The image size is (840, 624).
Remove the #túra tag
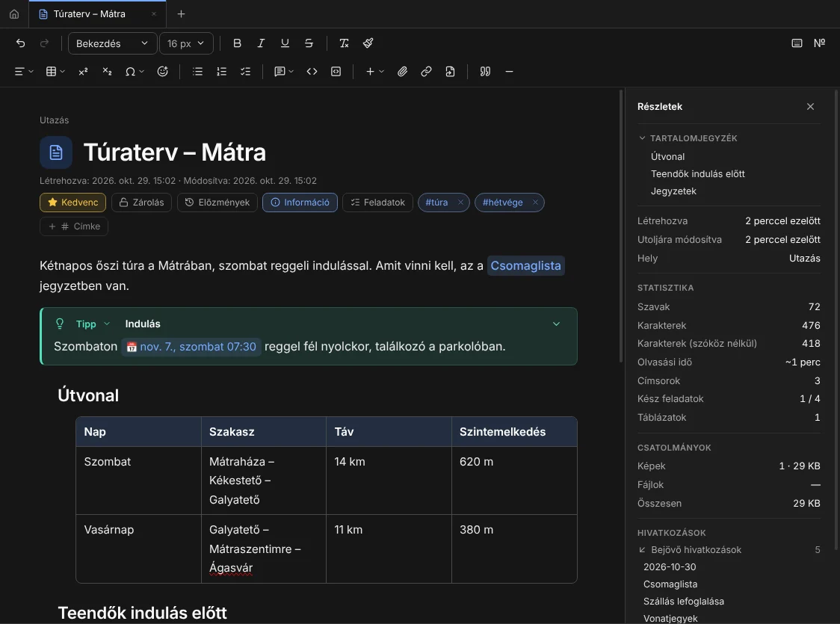[x=460, y=203]
